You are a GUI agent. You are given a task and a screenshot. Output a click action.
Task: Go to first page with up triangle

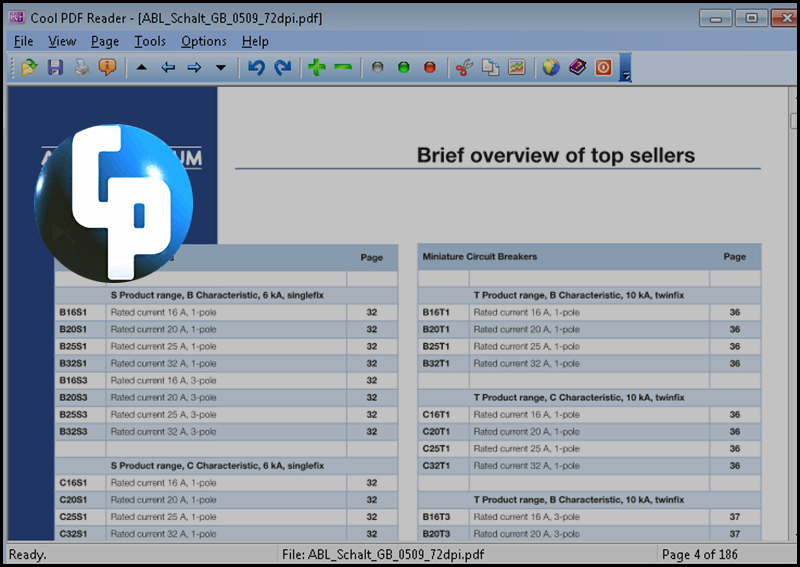142,67
